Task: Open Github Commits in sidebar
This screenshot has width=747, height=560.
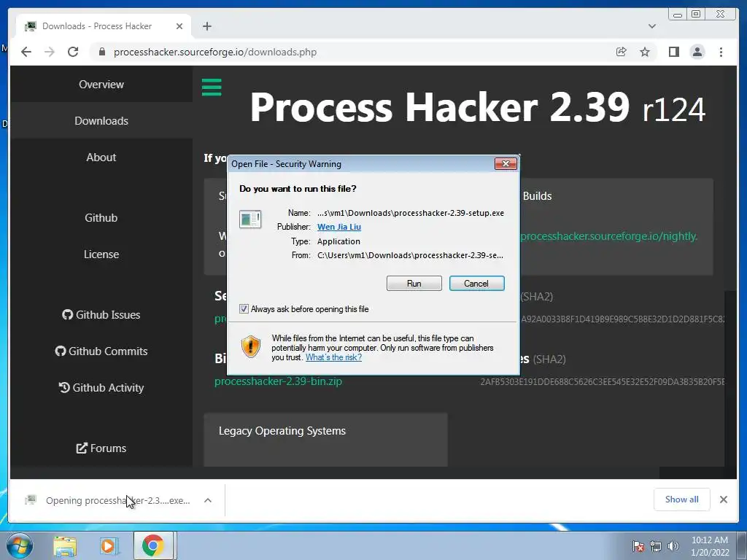Action: point(101,351)
